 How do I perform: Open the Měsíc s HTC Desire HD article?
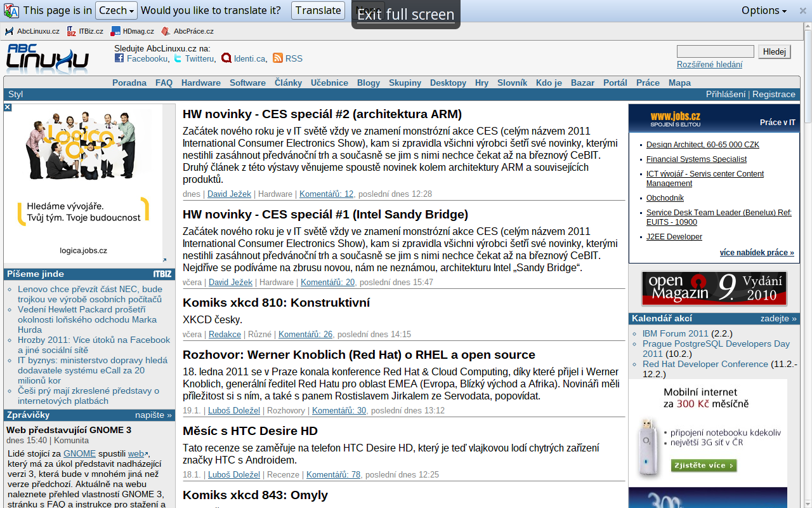point(250,431)
